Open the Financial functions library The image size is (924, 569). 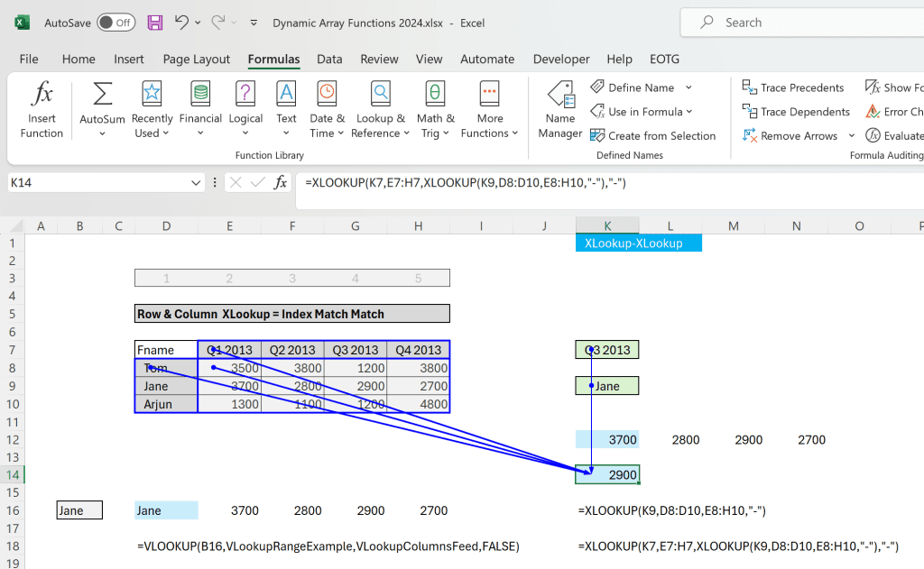pyautogui.click(x=200, y=94)
